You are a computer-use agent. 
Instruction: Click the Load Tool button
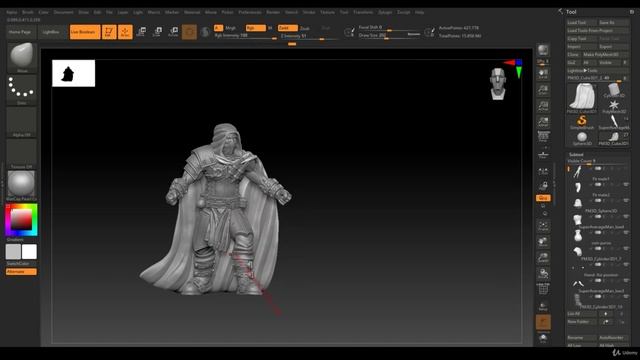click(x=582, y=23)
